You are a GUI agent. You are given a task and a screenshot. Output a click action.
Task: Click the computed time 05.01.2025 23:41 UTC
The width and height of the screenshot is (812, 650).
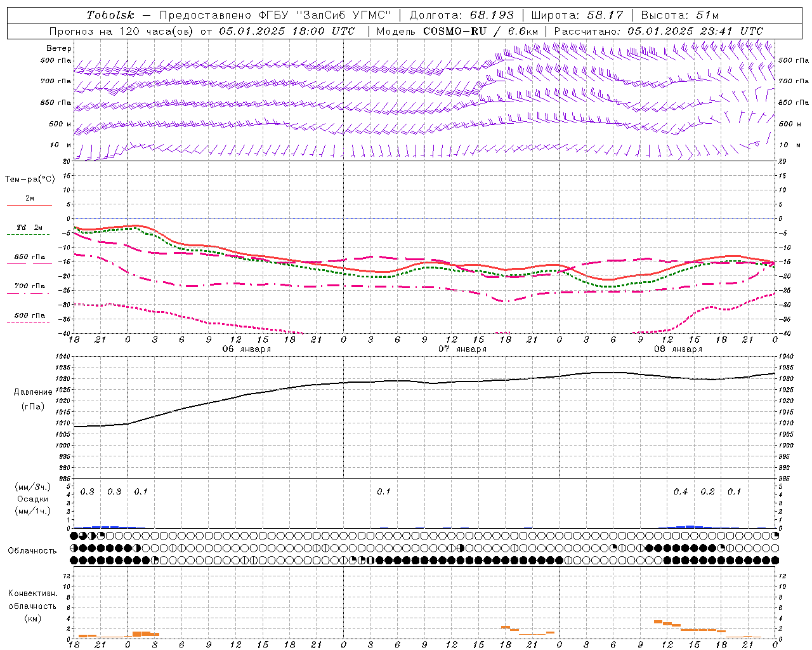pos(695,31)
